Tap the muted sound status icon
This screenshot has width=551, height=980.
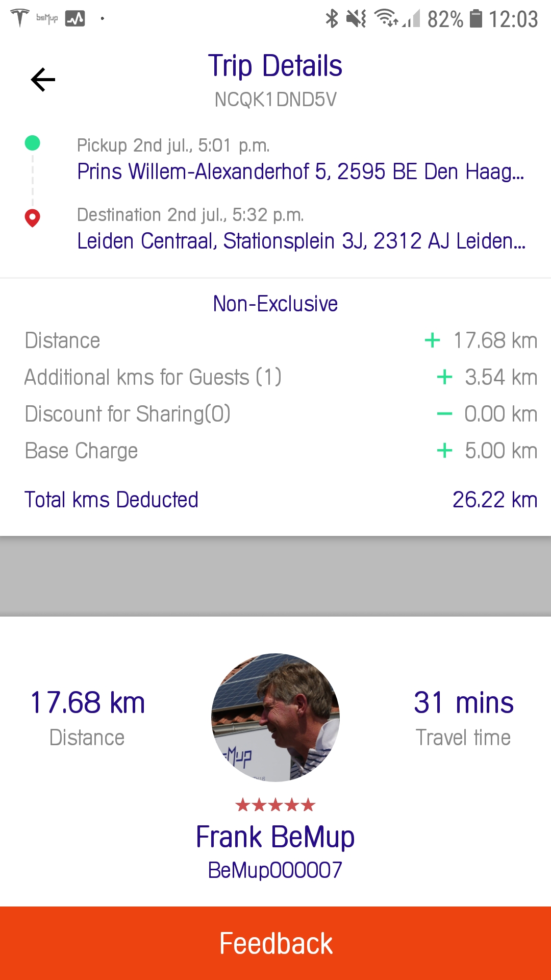[x=356, y=19]
